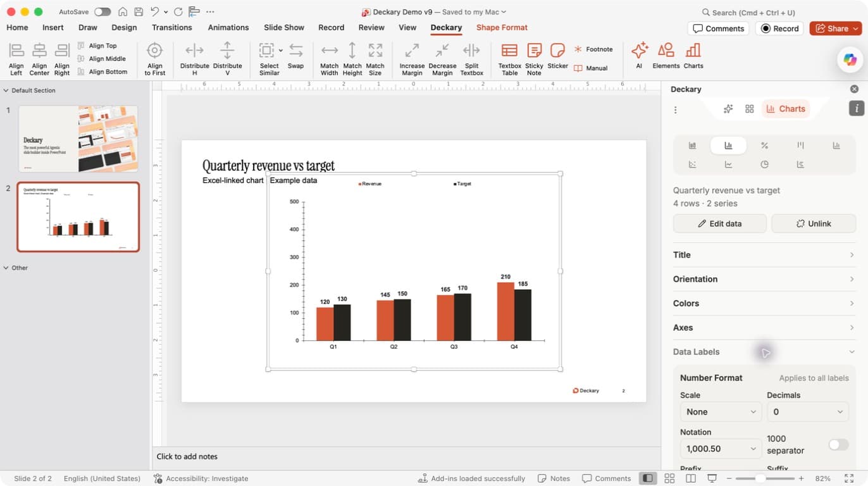Screen dimensions: 868x486
Task: Click Distribute V icon
Action: tap(227, 51)
